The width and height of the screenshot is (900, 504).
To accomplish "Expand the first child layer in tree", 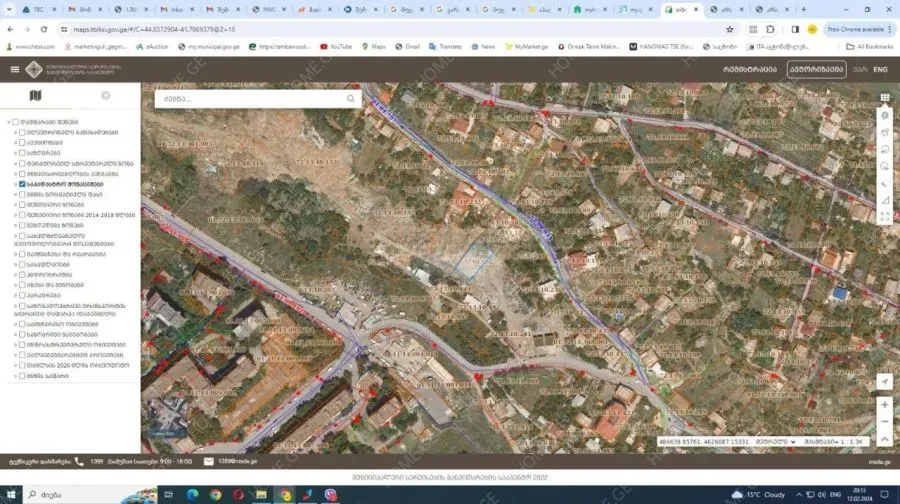I will point(15,132).
